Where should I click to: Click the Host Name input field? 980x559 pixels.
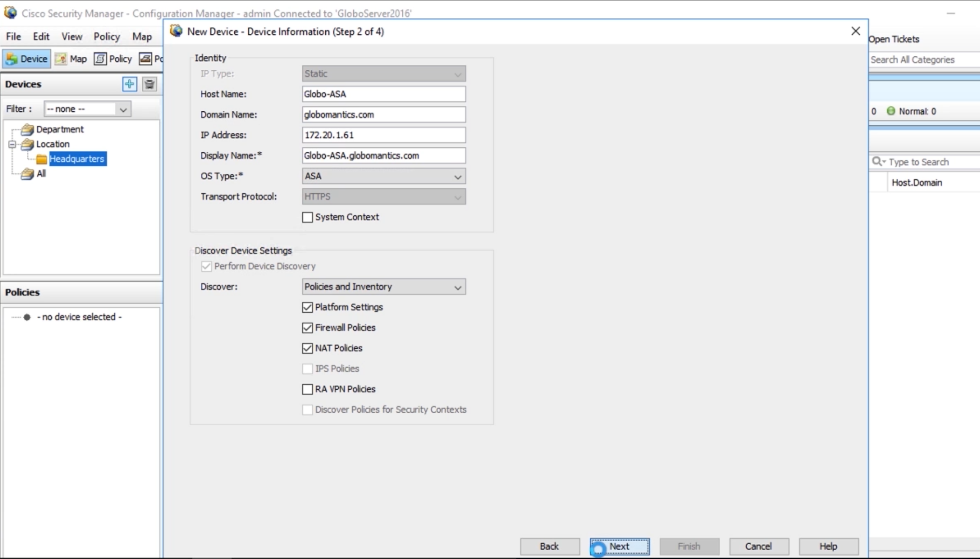tap(384, 94)
